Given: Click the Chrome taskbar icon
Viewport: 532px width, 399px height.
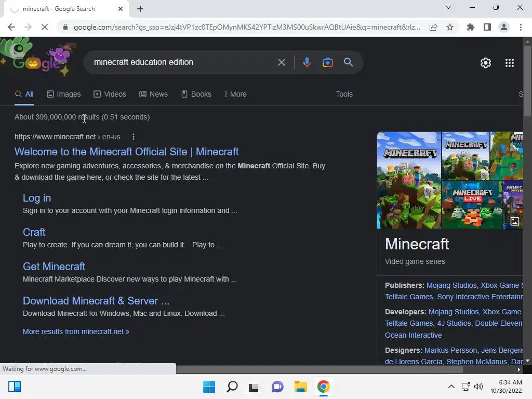Looking at the screenshot, I should click(323, 387).
